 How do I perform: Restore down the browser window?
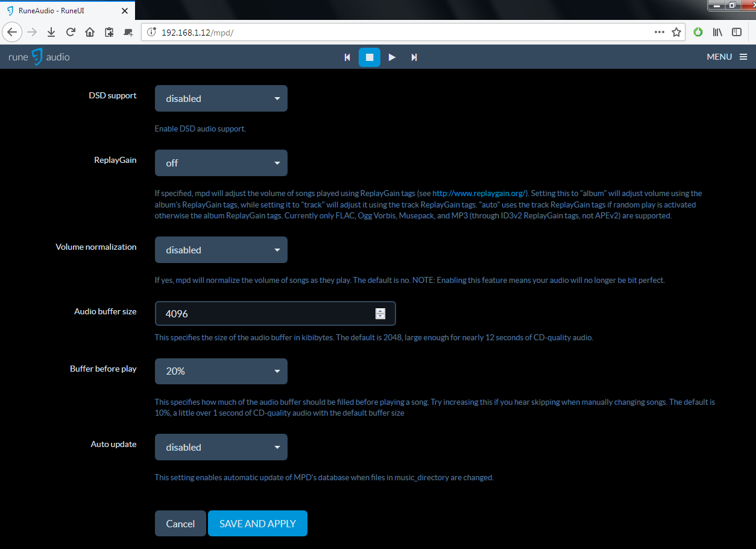point(732,5)
